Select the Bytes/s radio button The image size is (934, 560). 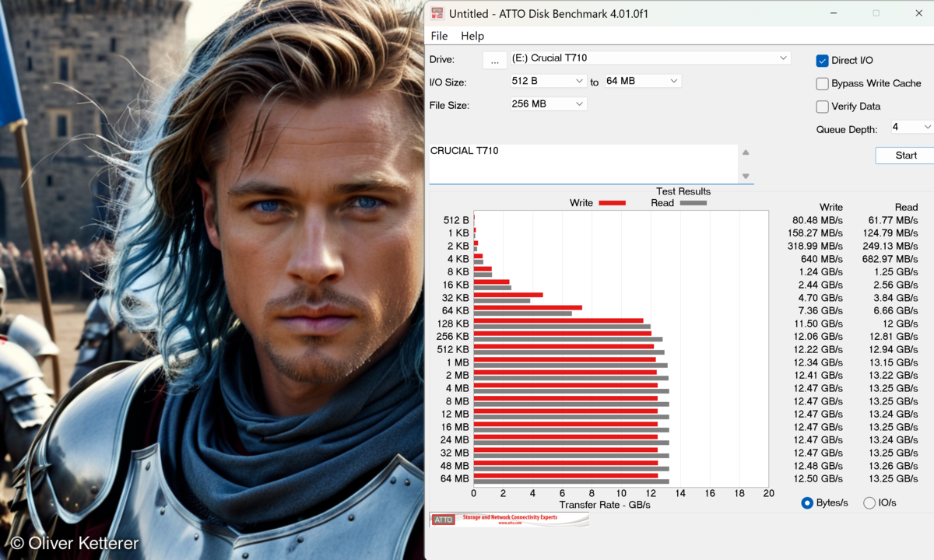point(807,503)
